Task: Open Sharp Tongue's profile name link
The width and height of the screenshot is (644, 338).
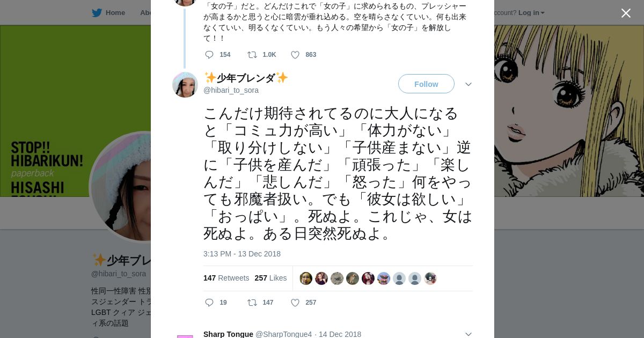Action: (228, 334)
